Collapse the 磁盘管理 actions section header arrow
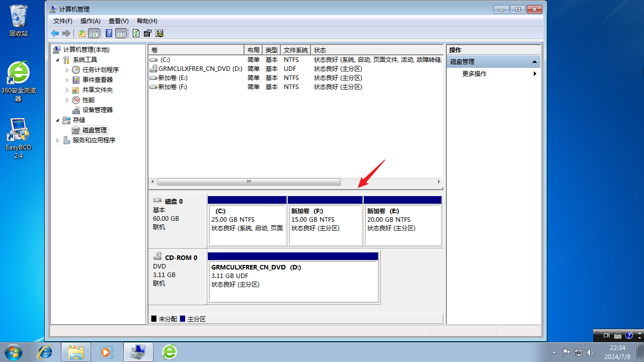 point(534,62)
